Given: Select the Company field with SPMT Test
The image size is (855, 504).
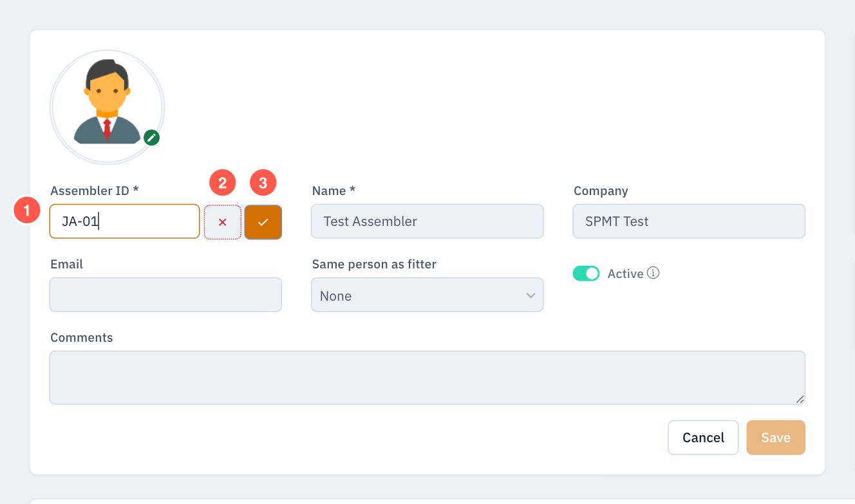Looking at the screenshot, I should pyautogui.click(x=689, y=221).
